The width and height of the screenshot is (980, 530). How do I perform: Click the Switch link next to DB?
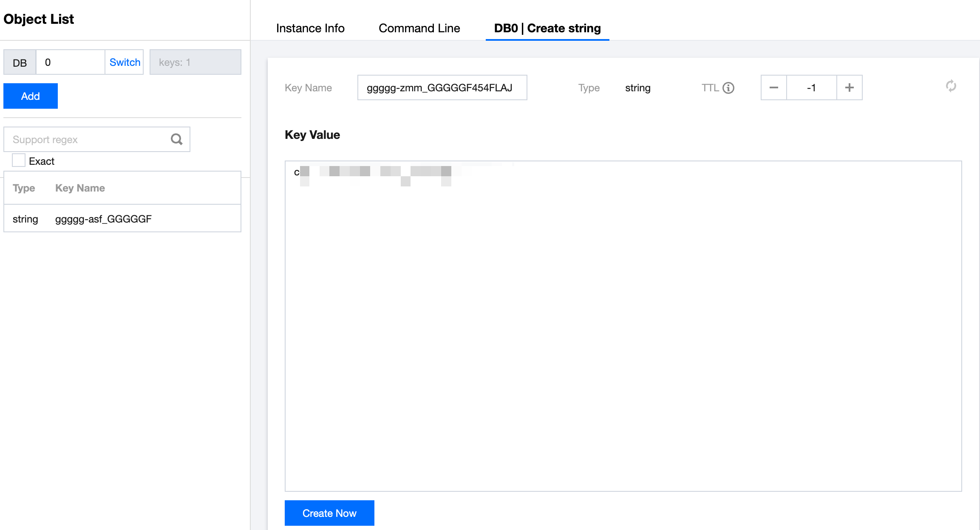point(125,62)
